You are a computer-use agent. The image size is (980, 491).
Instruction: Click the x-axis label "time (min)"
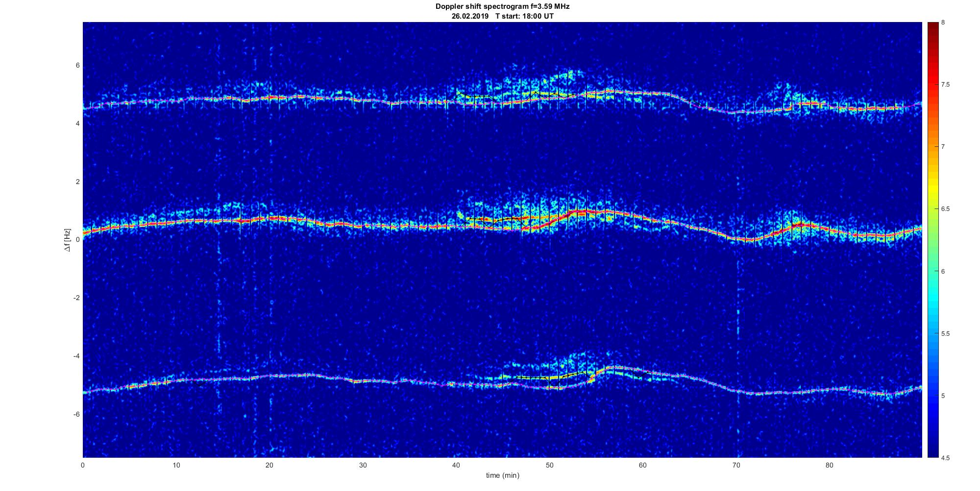502,475
